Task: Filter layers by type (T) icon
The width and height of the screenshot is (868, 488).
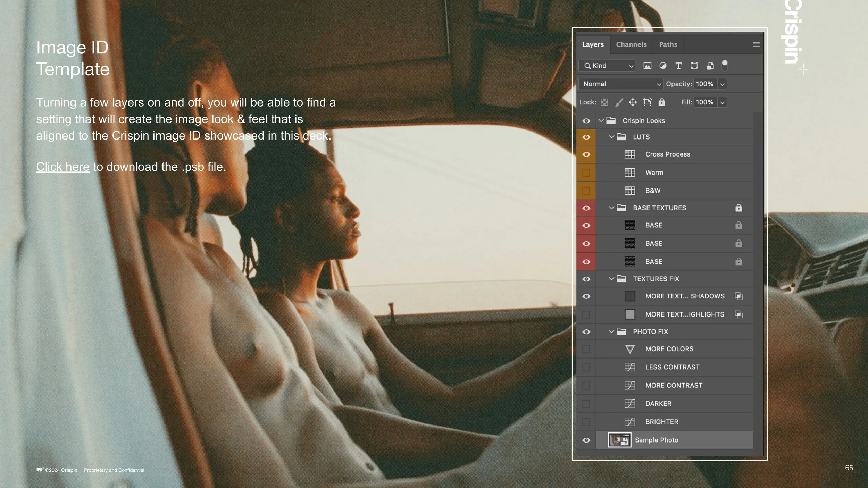Action: [678, 66]
